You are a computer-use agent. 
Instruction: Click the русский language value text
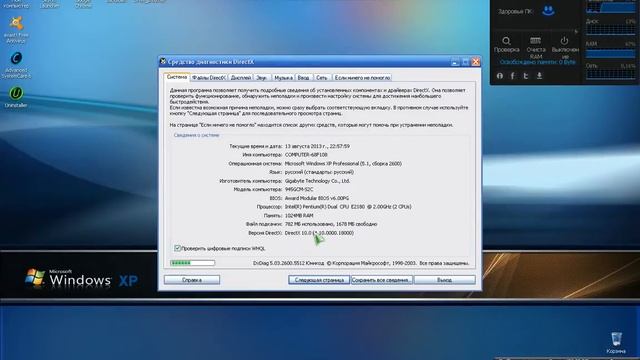pyautogui.click(x=319, y=172)
